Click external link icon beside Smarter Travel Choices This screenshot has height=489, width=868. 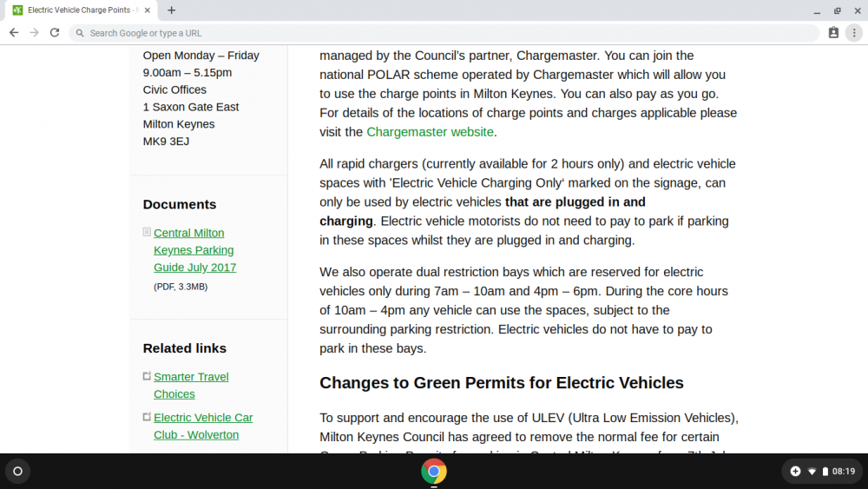tap(147, 376)
